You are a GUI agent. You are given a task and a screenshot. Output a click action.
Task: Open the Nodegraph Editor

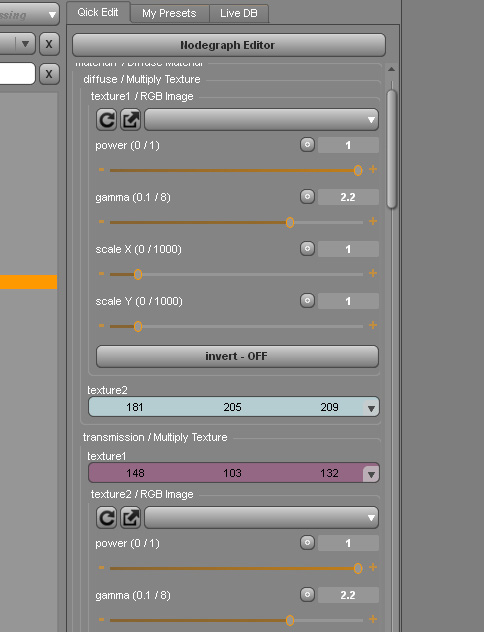pyautogui.click(x=228, y=45)
